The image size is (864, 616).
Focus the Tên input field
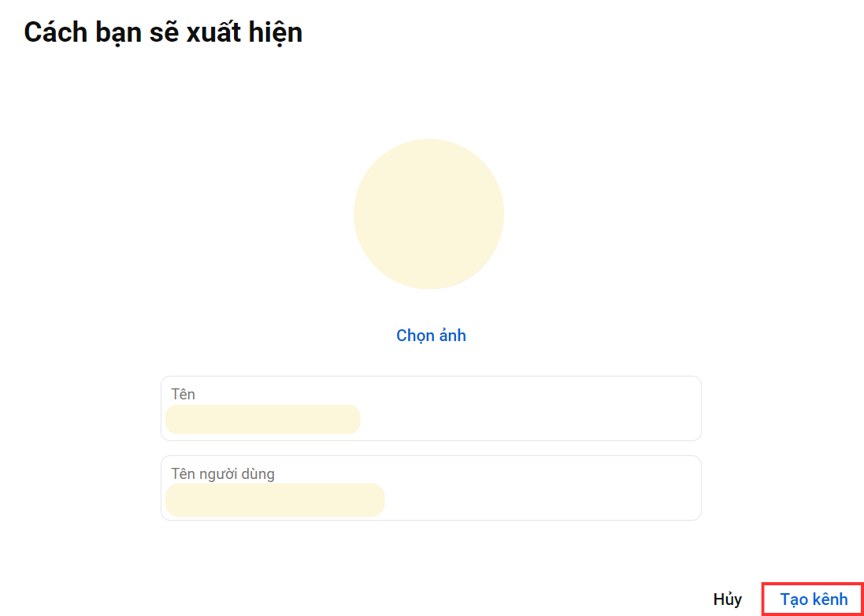pyautogui.click(x=431, y=408)
